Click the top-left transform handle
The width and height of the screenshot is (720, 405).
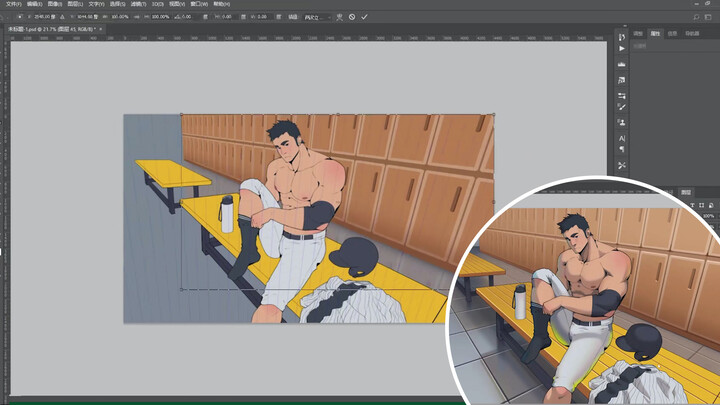tap(181, 114)
